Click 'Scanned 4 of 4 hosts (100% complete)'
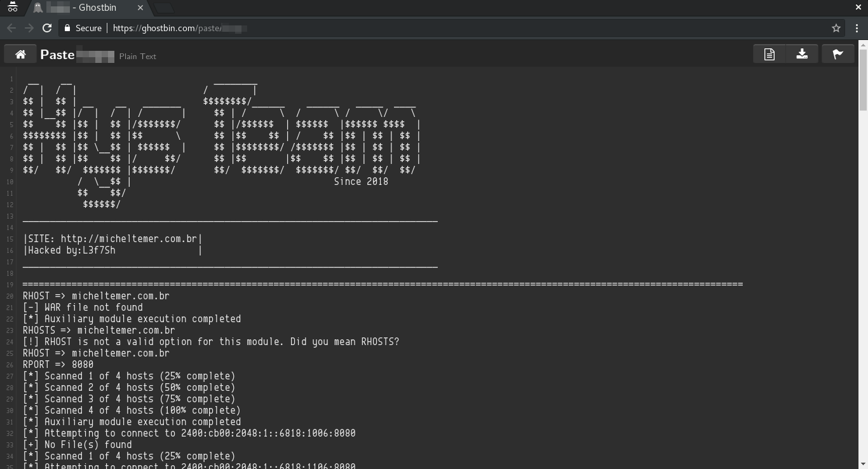 tap(132, 411)
